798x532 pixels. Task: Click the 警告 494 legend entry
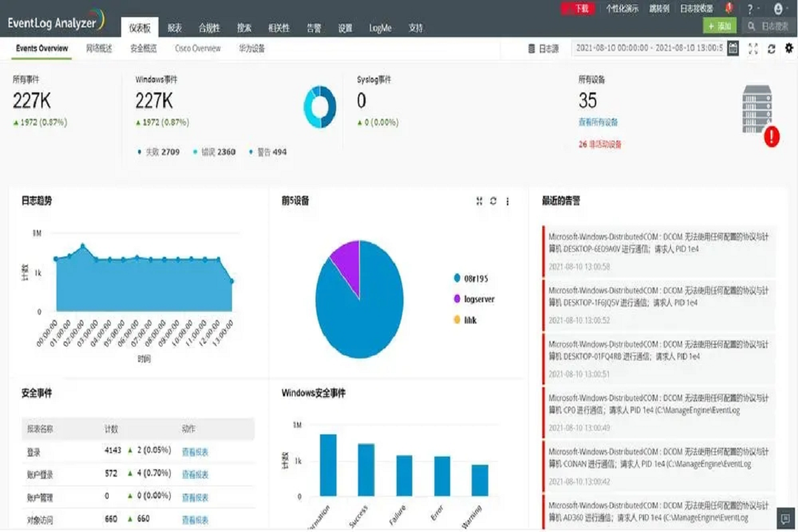point(267,151)
